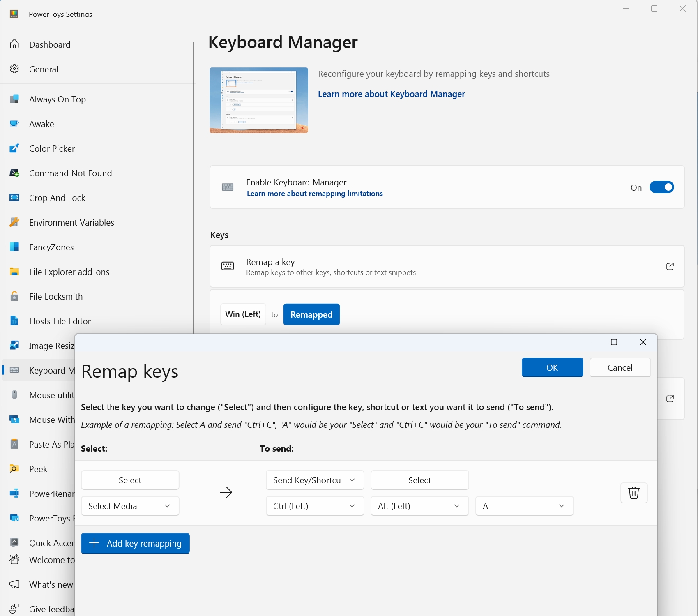Click the Peek magnifier icon
The height and width of the screenshot is (616, 698).
point(14,469)
